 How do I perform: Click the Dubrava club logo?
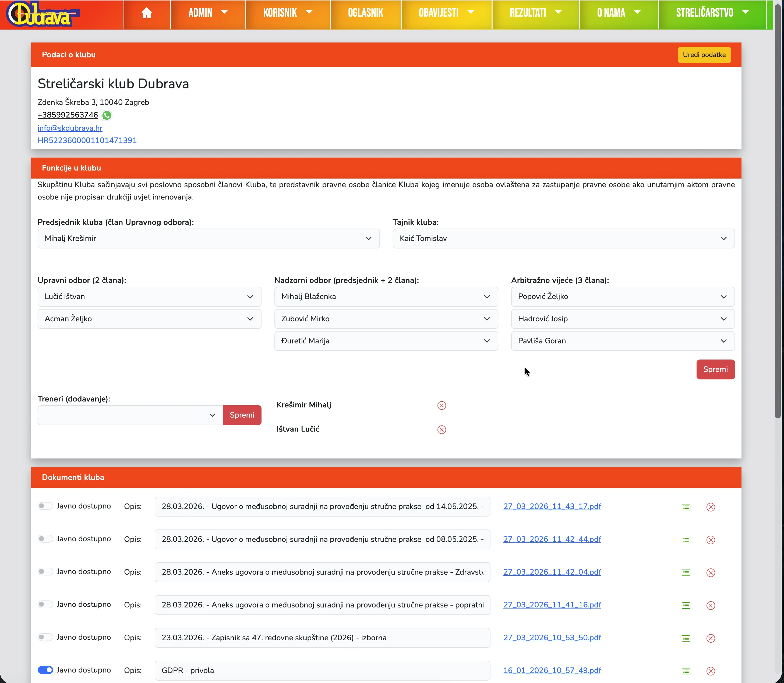42,15
